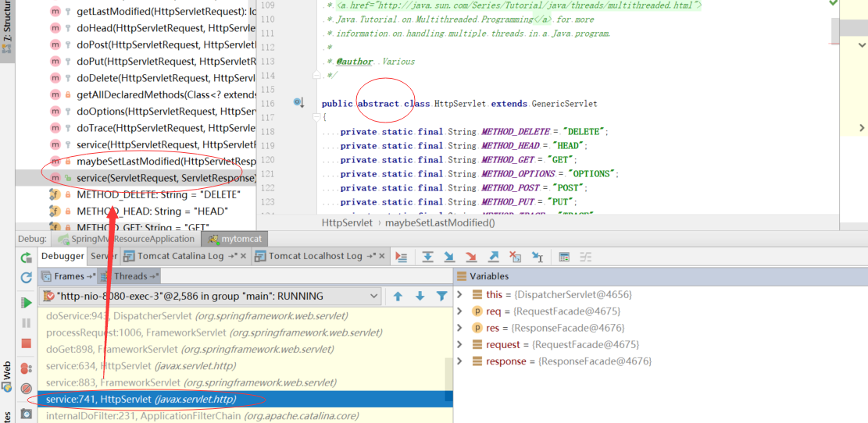
Task: Expand the 'response' variable node
Action: click(459, 361)
